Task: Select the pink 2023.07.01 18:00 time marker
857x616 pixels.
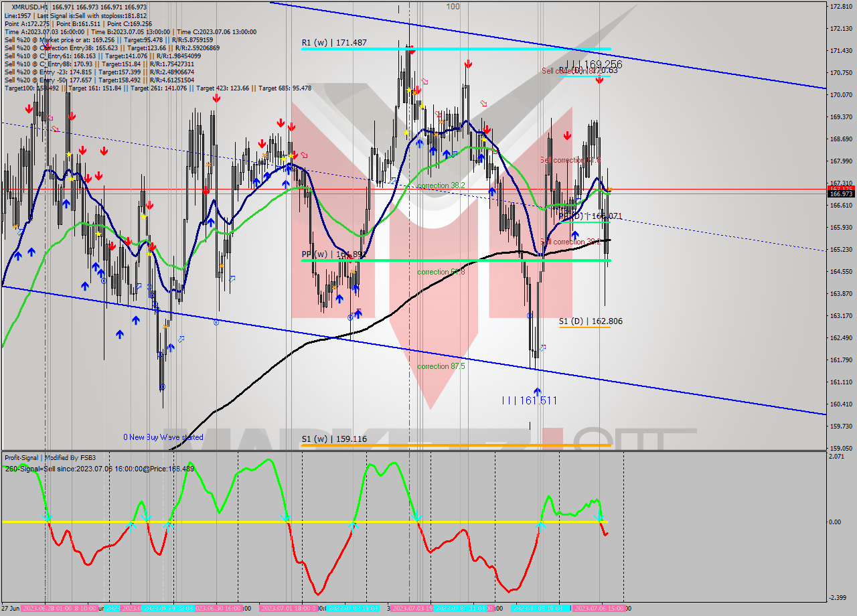Action: [286, 609]
